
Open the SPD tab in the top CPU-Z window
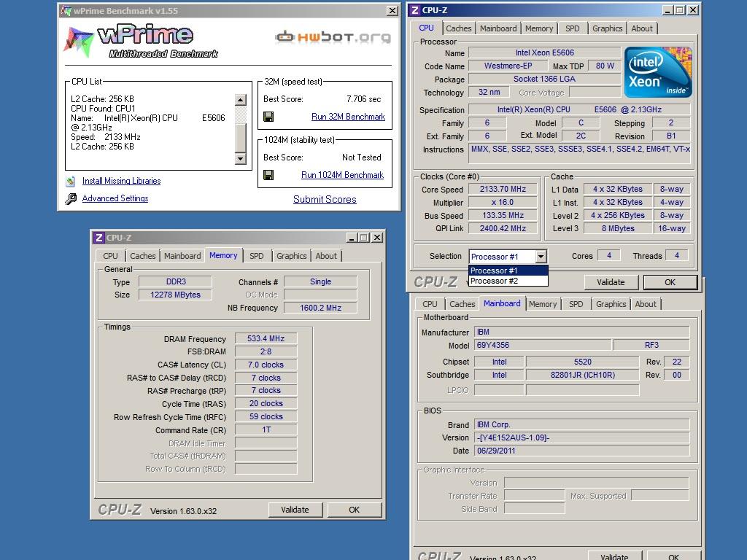point(573,28)
